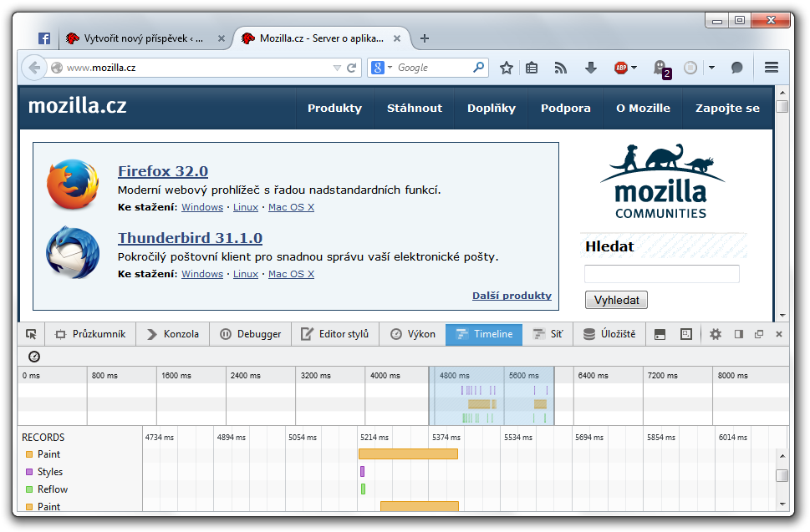Open Ghostery icon showing 2
The height and width of the screenshot is (532, 810).
pos(662,68)
